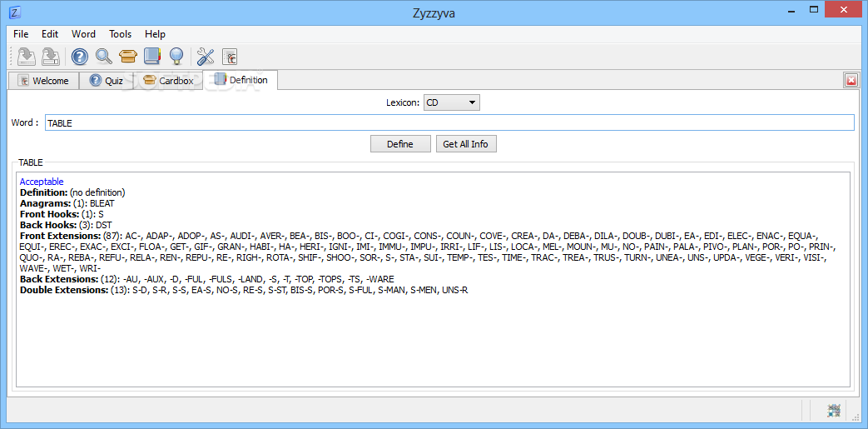The height and width of the screenshot is (429, 868).
Task: Click the VEGE- front extension
Action: (x=760, y=257)
